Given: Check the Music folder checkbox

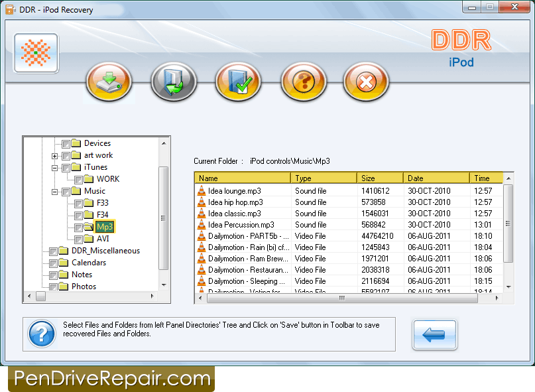Looking at the screenshot, I should pos(66,192).
